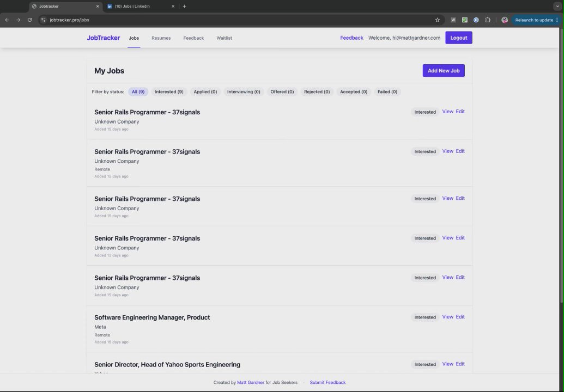The height and width of the screenshot is (392, 564).
Task: Open the 1Password extension icon
Action: [476, 20]
